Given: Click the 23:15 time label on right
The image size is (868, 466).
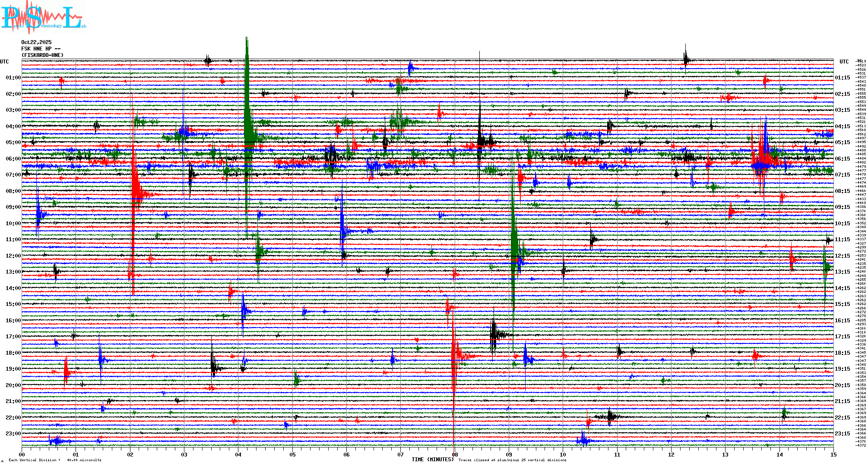Looking at the screenshot, I should pos(842,434).
